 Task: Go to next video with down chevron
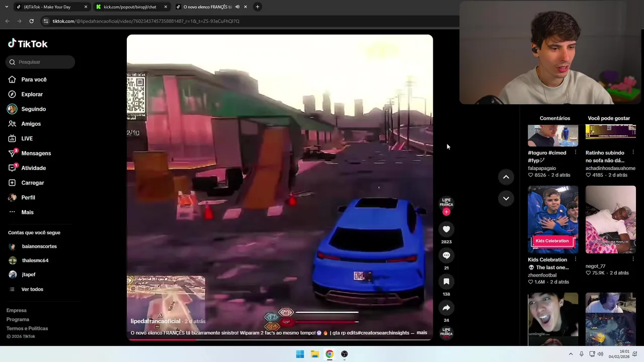pyautogui.click(x=506, y=199)
